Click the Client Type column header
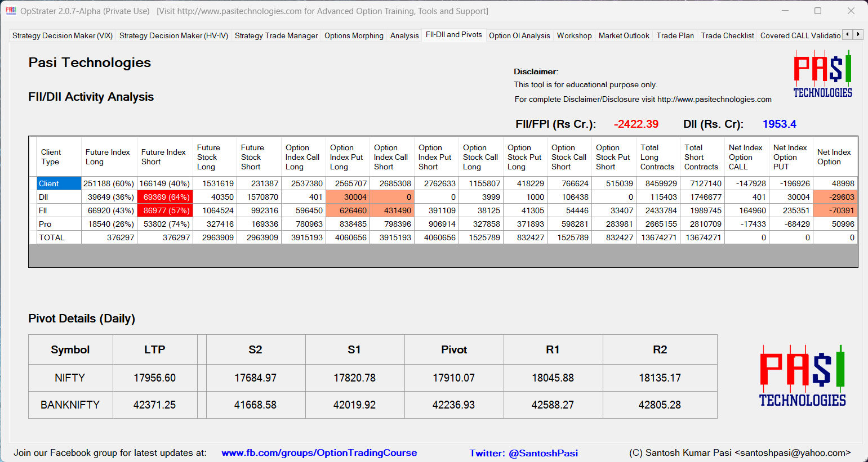 pos(59,157)
